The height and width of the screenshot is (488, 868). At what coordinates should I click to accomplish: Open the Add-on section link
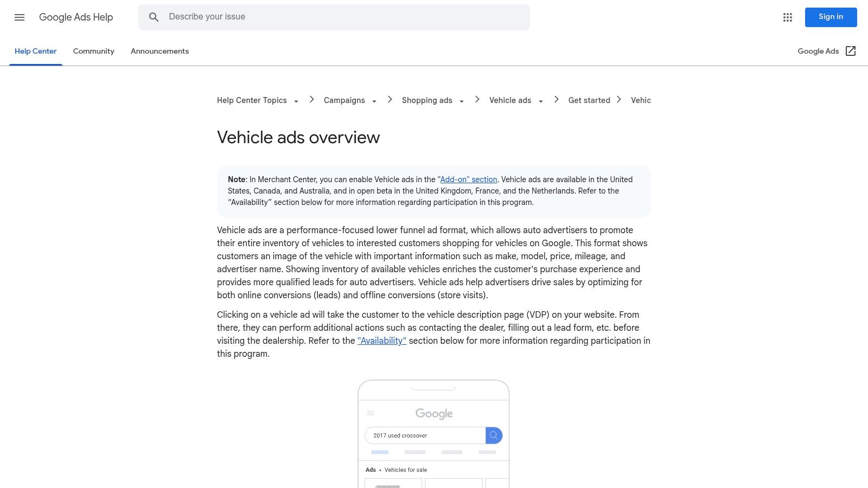(x=468, y=179)
